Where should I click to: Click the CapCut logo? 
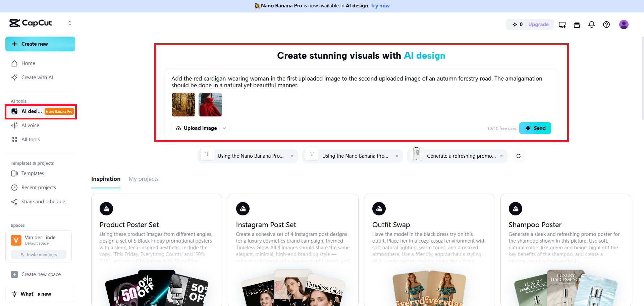31,23
